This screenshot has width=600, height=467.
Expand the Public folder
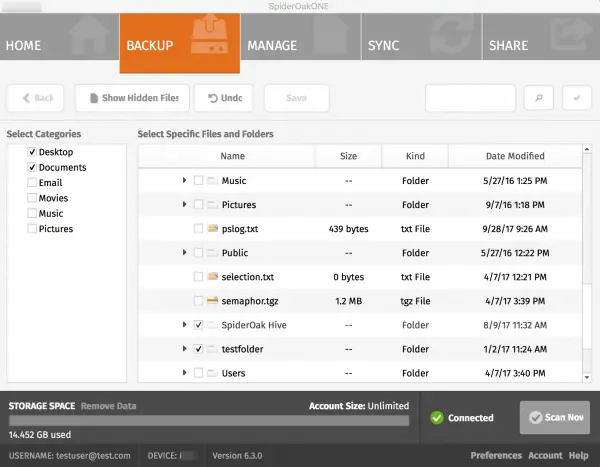184,252
